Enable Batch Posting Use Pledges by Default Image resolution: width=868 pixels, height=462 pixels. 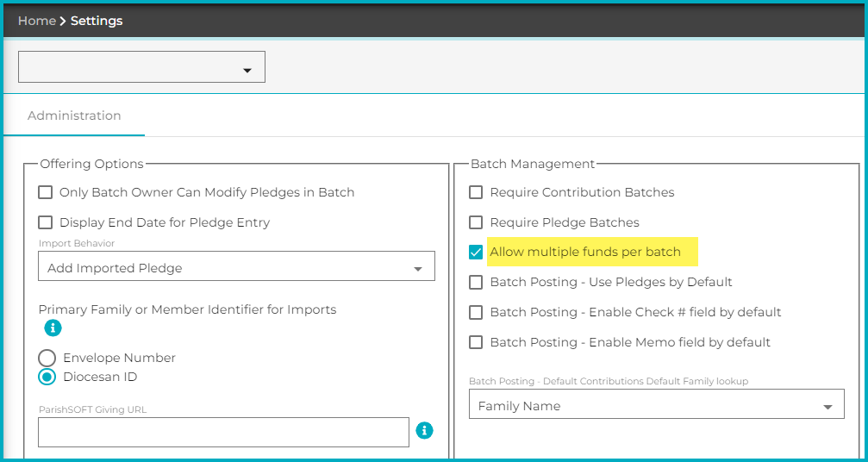(476, 282)
